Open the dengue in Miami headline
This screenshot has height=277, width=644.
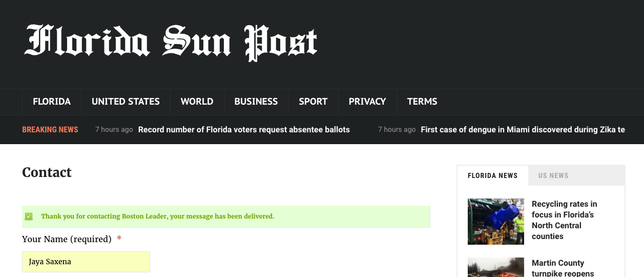(x=523, y=130)
